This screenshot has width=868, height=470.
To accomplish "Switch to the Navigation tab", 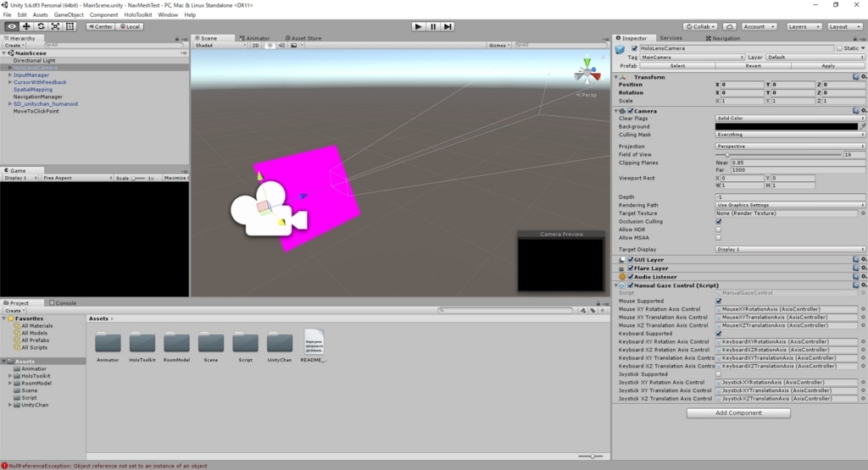I will 722,38.
